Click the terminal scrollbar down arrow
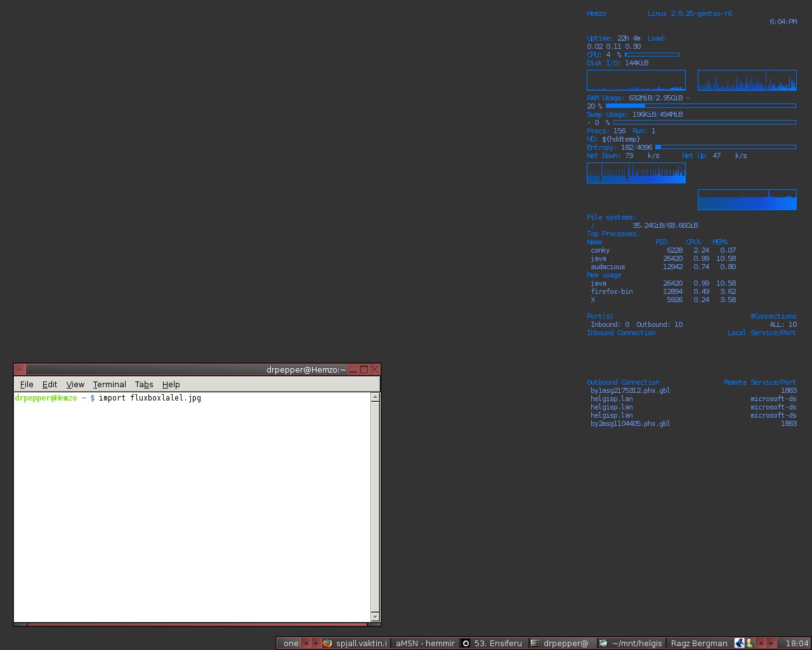Screen dimensions: 812x650 point(375,616)
